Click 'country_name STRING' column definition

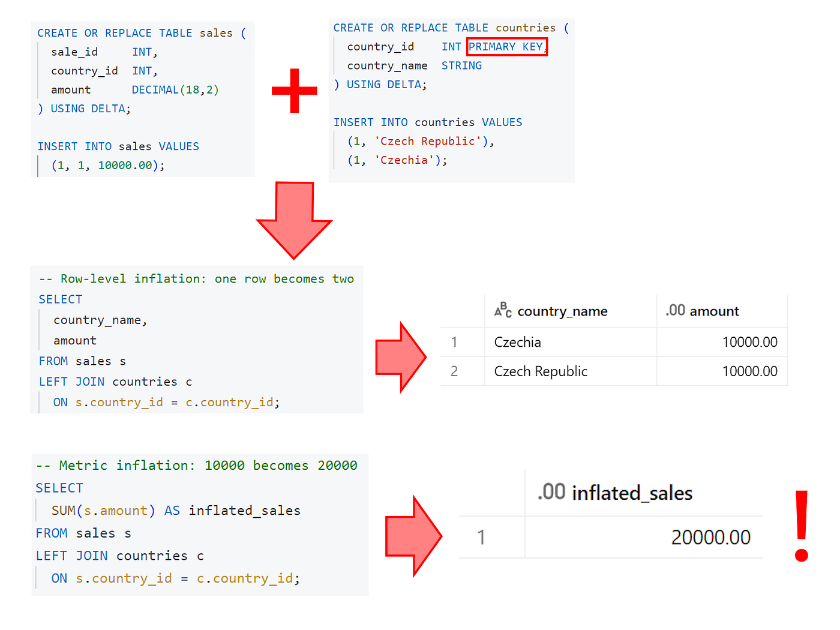pos(415,66)
